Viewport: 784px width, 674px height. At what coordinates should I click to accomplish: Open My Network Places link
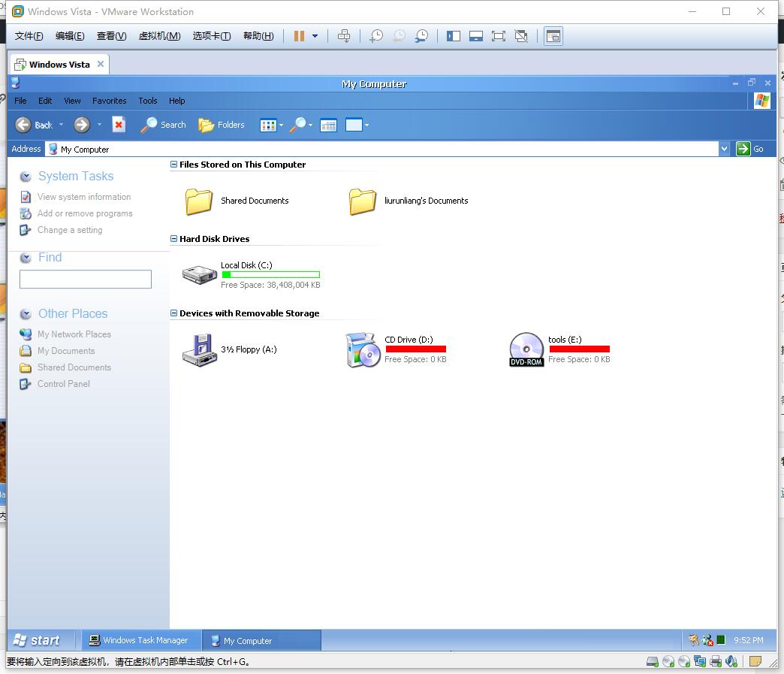click(74, 334)
